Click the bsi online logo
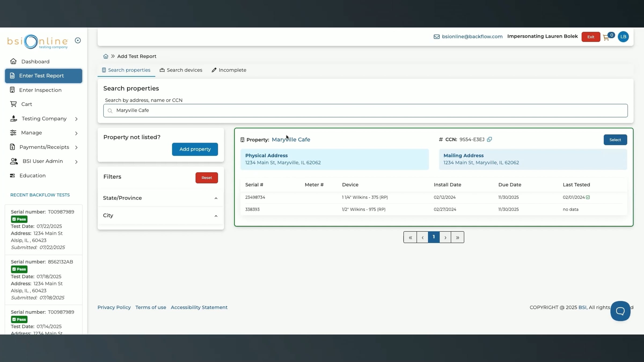 click(38, 42)
